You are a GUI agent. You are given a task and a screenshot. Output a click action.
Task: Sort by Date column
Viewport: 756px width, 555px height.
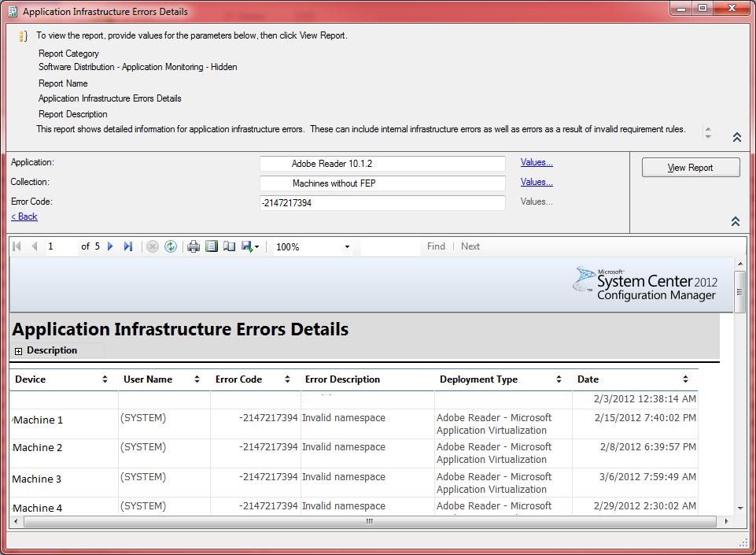point(685,379)
